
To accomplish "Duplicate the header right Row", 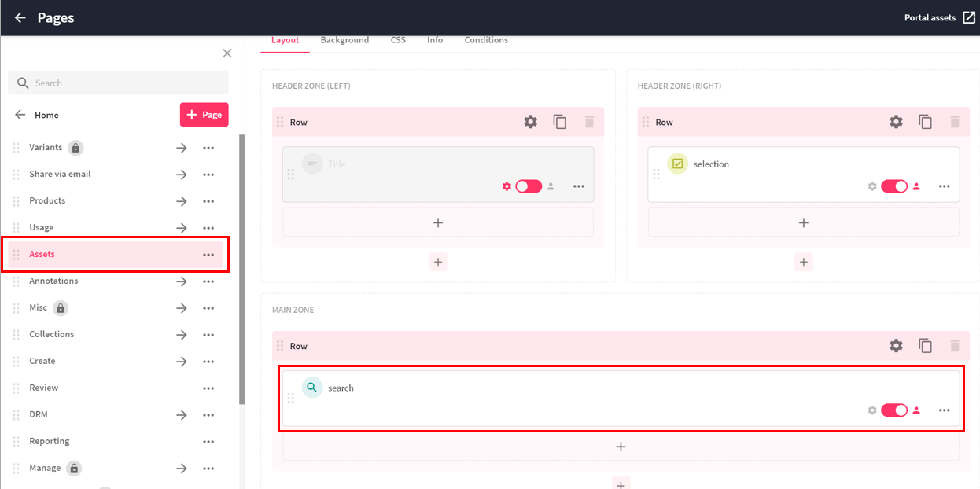I will [x=926, y=122].
